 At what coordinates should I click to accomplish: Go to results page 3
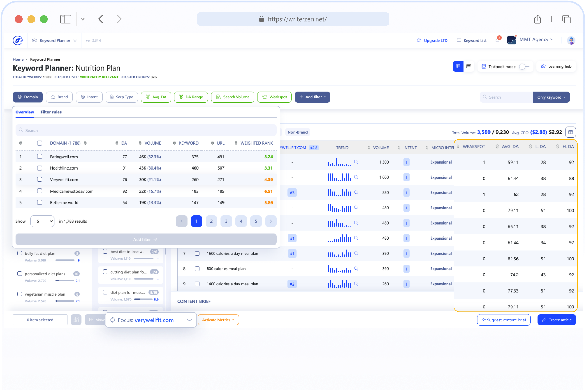coord(226,221)
